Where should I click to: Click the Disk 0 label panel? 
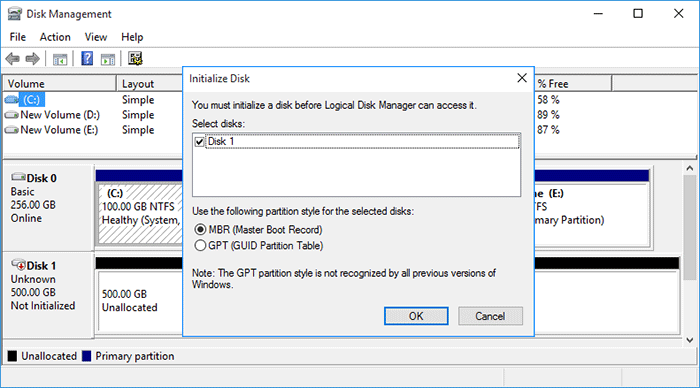point(48,208)
